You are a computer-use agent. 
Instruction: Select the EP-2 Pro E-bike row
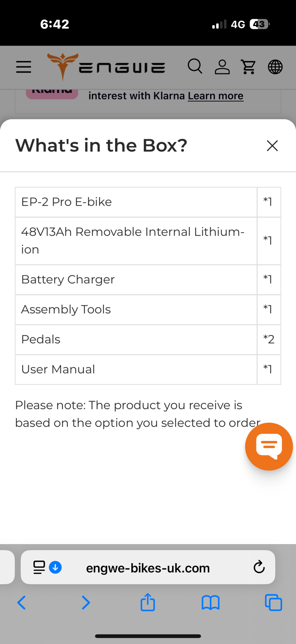pos(148,202)
